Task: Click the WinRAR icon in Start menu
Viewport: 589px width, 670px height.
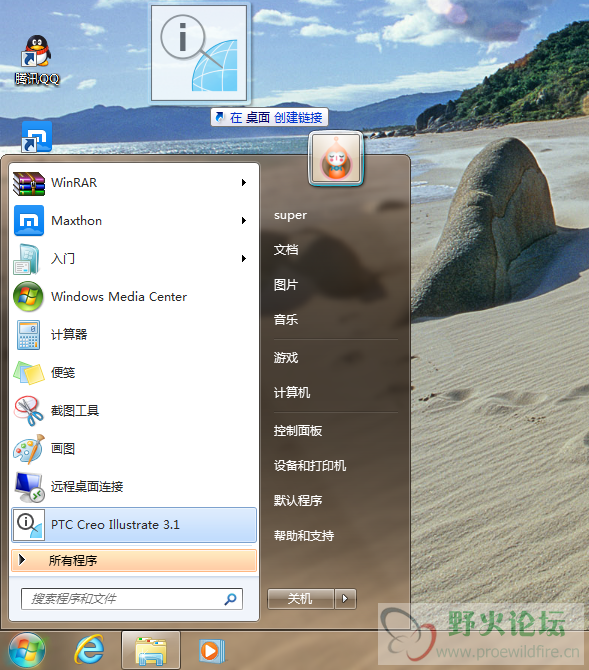Action: 29,183
